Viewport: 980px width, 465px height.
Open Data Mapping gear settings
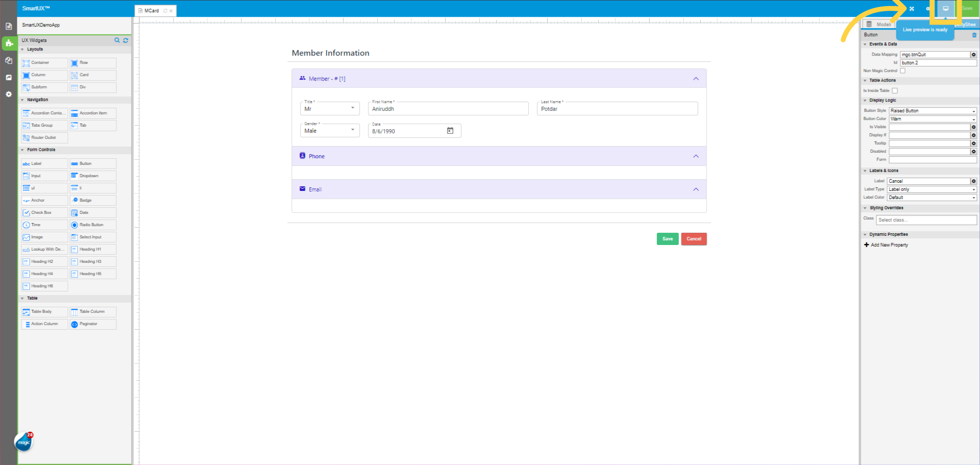tap(973, 55)
